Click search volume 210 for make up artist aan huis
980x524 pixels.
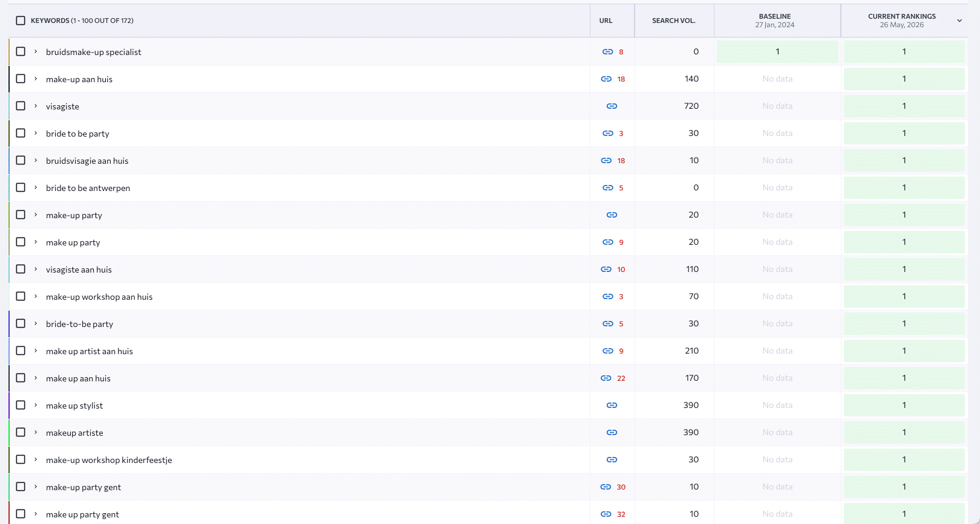pyautogui.click(x=691, y=351)
